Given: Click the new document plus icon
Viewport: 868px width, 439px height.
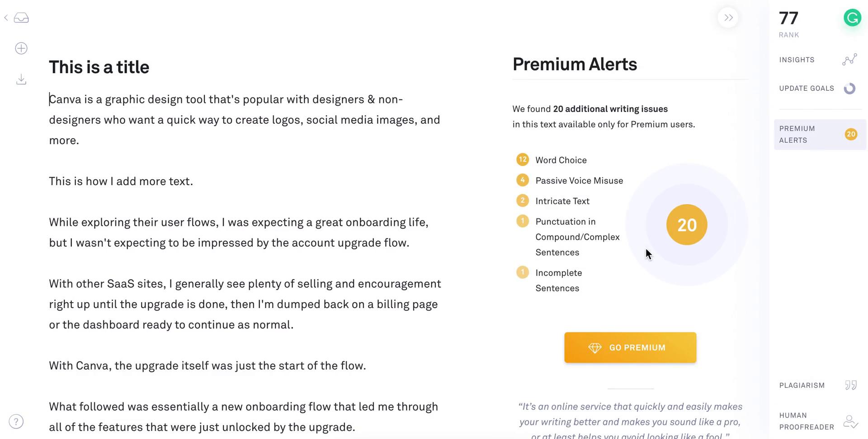Looking at the screenshot, I should [21, 48].
